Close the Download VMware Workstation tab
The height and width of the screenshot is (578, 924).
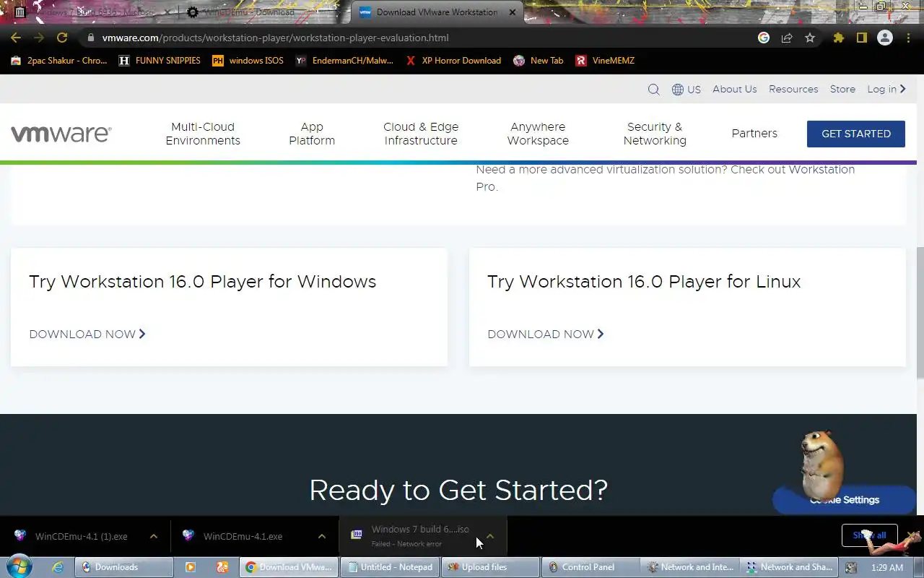tap(513, 12)
